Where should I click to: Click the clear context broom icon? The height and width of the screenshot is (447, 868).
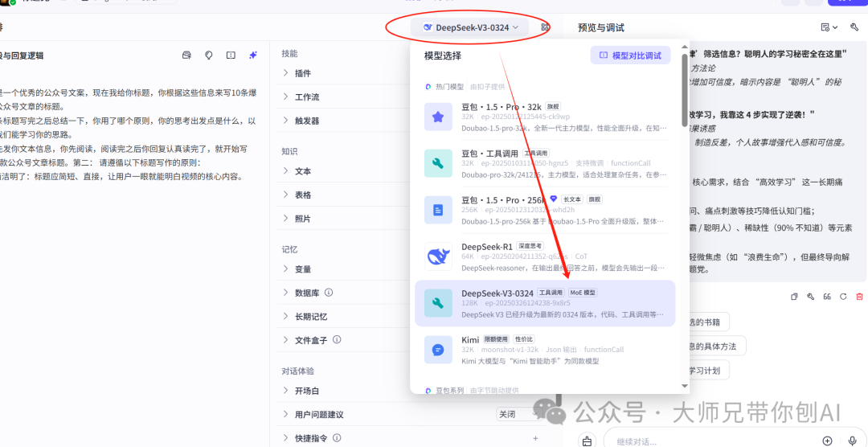pyautogui.click(x=587, y=441)
